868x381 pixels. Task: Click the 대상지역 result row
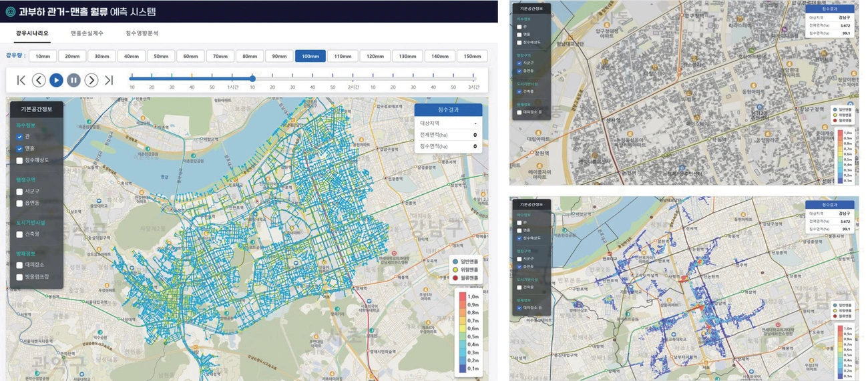coord(448,123)
